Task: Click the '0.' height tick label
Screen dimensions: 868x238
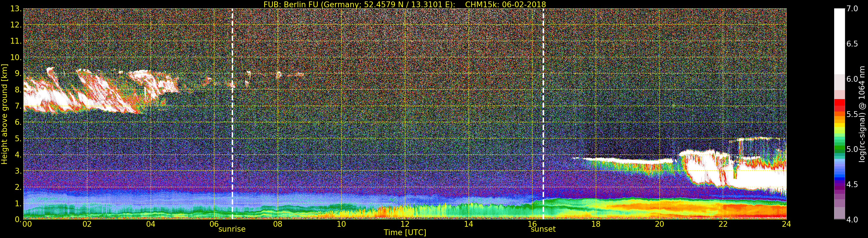Action: click(x=18, y=220)
